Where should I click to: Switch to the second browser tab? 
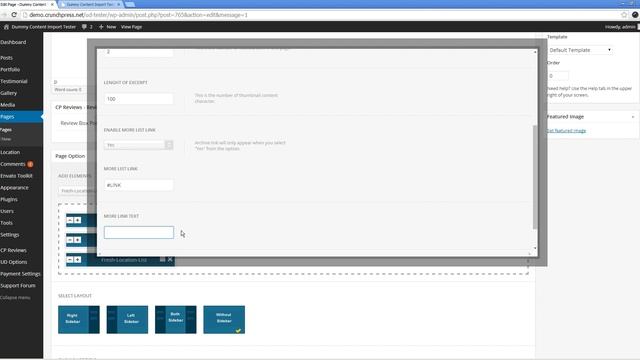(91, 4)
